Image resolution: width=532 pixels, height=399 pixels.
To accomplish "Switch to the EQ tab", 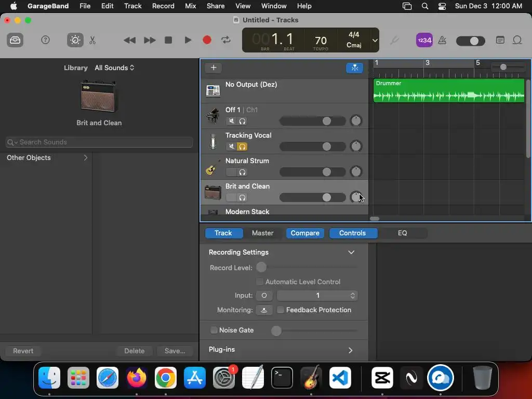I will tap(403, 233).
